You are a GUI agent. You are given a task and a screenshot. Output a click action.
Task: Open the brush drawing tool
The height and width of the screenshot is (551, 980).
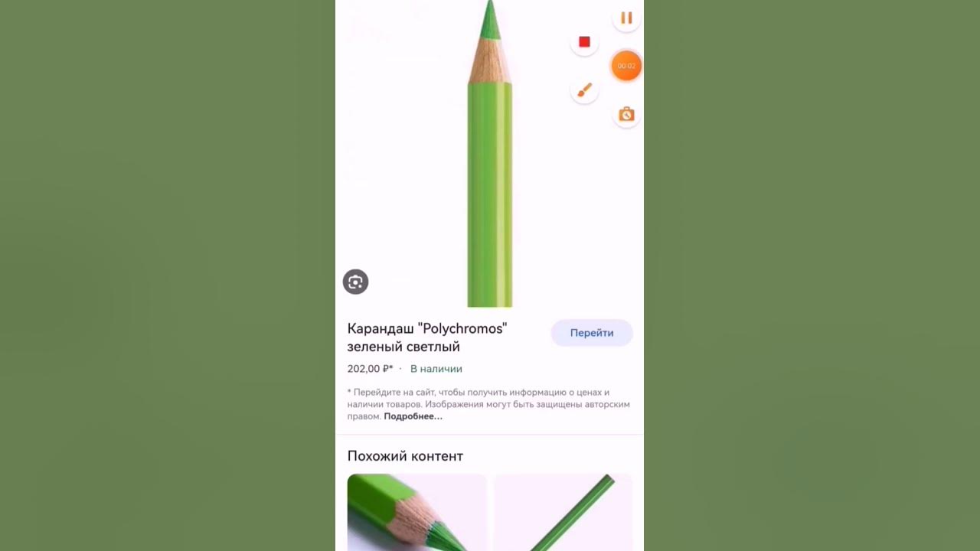point(584,90)
